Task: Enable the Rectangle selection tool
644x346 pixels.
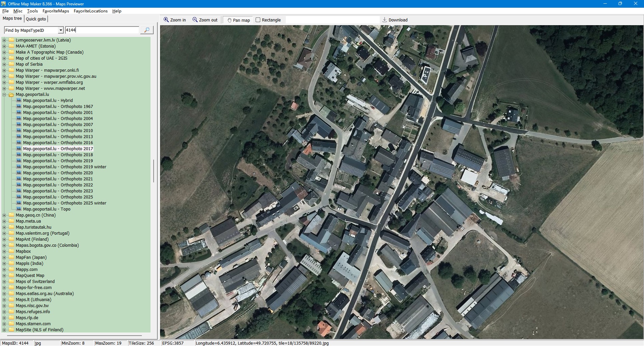Action: point(258,20)
